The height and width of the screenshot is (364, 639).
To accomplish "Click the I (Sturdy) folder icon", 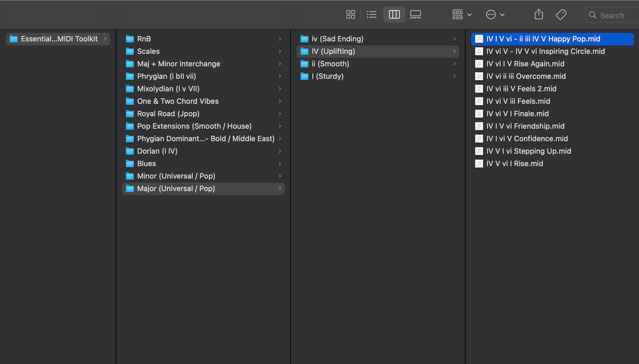I will pos(304,76).
